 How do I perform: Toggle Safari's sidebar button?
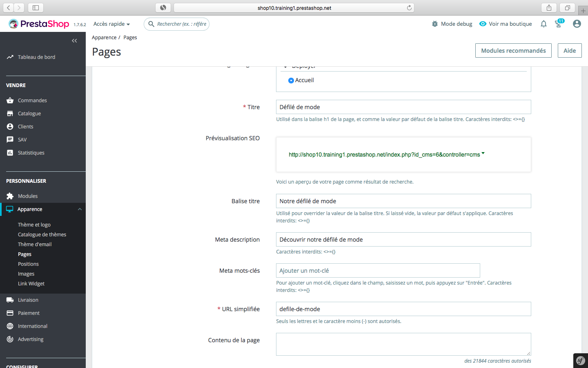point(36,8)
